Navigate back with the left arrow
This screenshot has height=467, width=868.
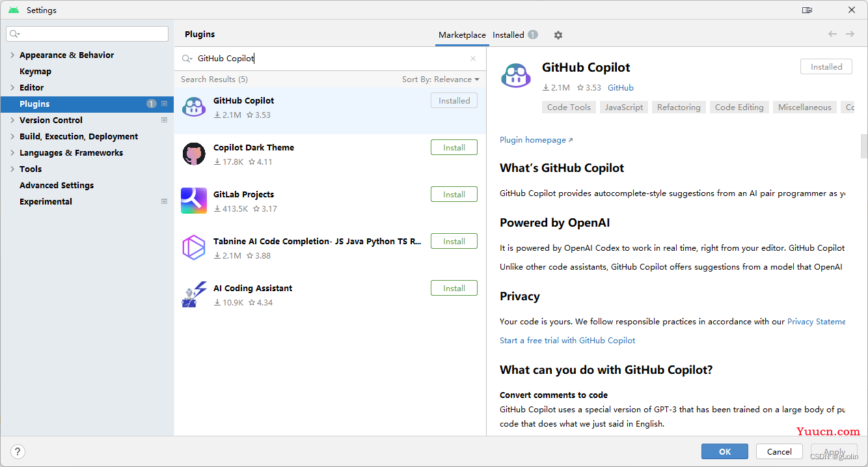click(832, 34)
